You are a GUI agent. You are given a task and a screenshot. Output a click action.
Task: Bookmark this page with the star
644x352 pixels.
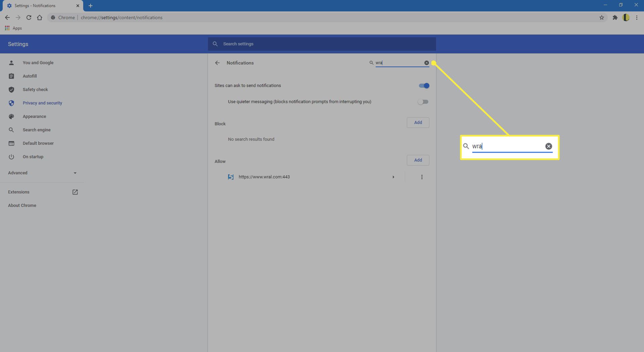[x=602, y=17]
